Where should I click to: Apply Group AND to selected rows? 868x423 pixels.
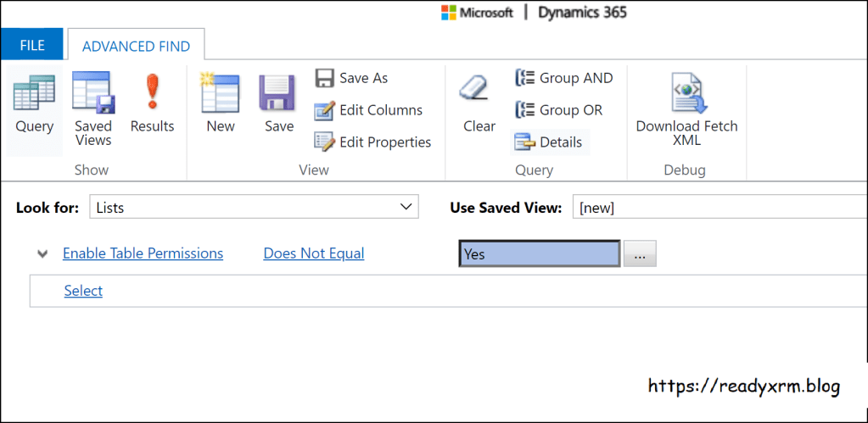(x=564, y=78)
